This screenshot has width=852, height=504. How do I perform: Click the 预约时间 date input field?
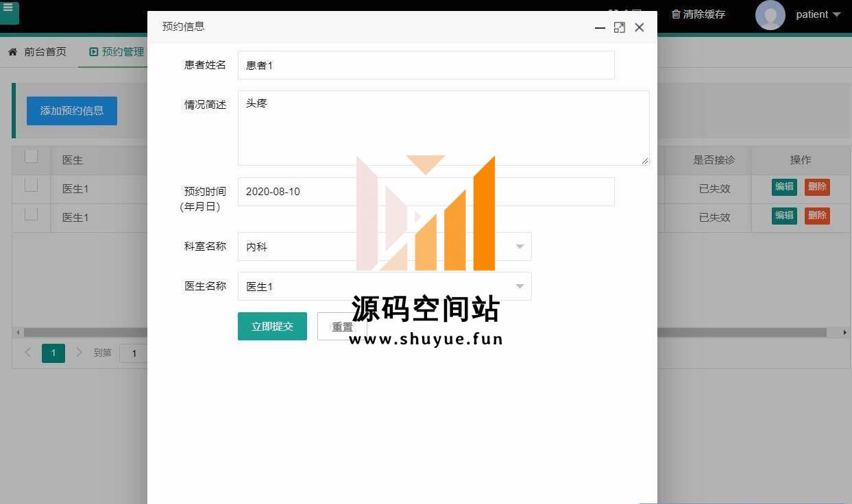(x=426, y=192)
